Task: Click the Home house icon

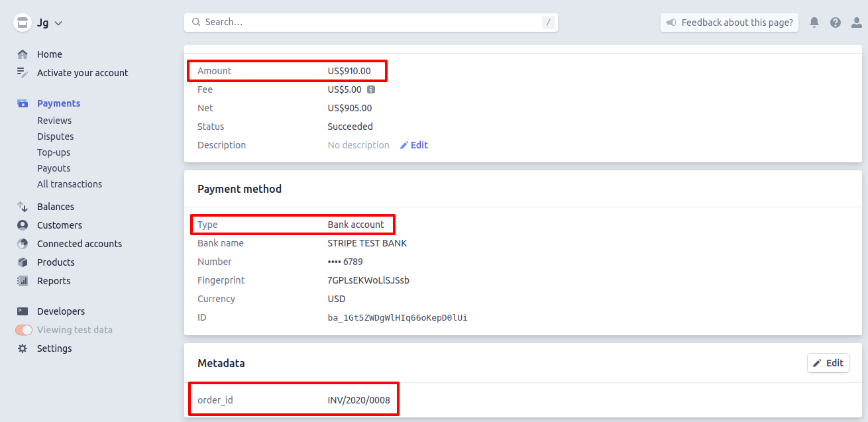Action: [x=23, y=54]
